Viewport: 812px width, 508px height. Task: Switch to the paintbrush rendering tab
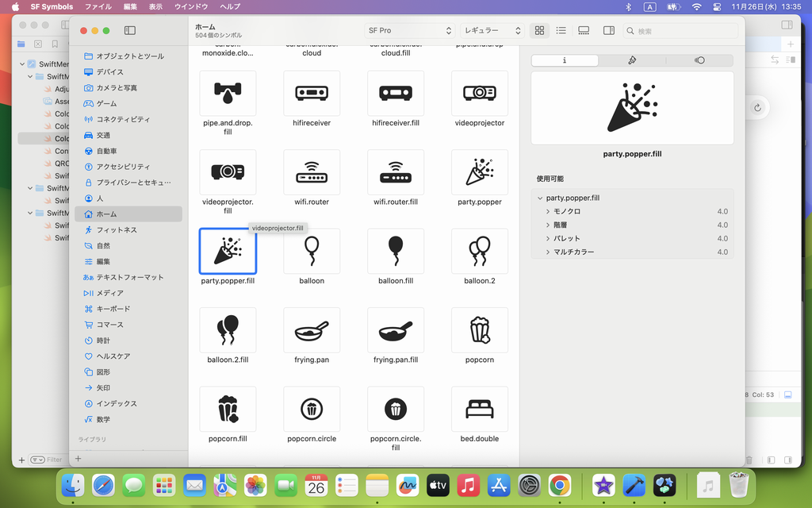coord(632,60)
